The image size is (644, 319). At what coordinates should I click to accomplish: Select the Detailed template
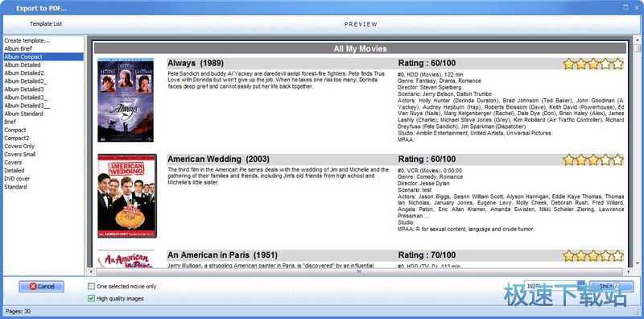[x=14, y=171]
